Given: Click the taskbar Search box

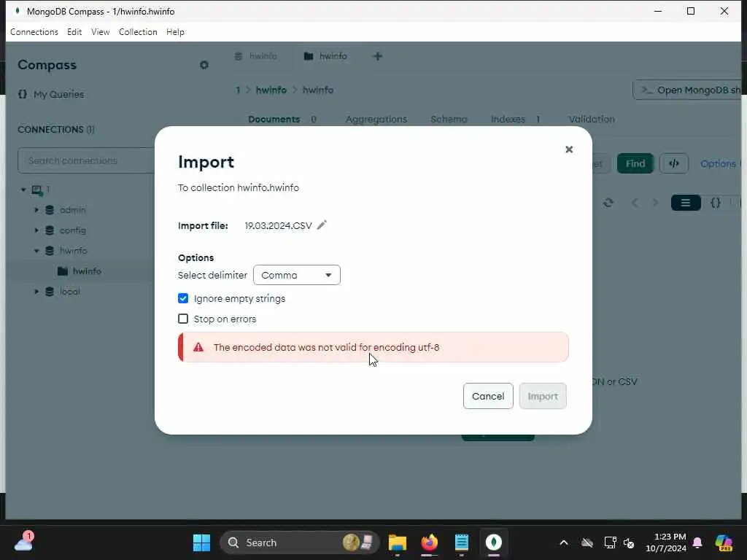Looking at the screenshot, I should pyautogui.click(x=299, y=542).
